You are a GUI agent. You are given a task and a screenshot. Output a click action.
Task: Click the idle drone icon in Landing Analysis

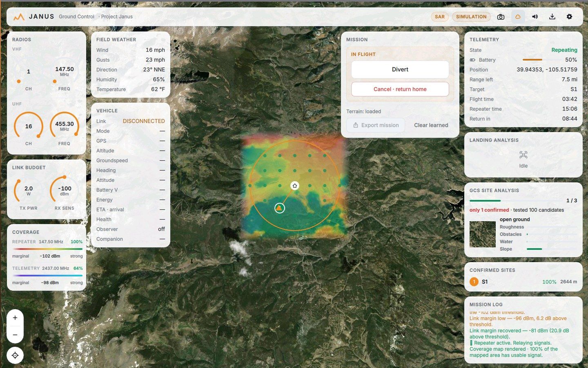pyautogui.click(x=523, y=155)
